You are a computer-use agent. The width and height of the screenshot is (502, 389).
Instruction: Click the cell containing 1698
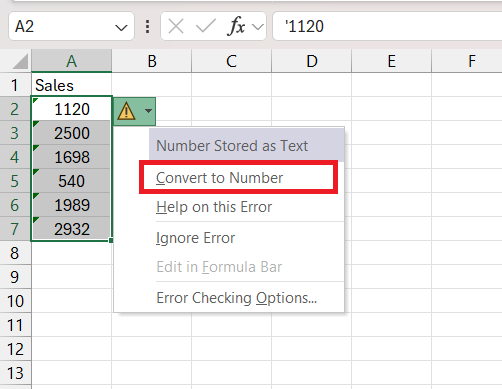[x=72, y=157]
